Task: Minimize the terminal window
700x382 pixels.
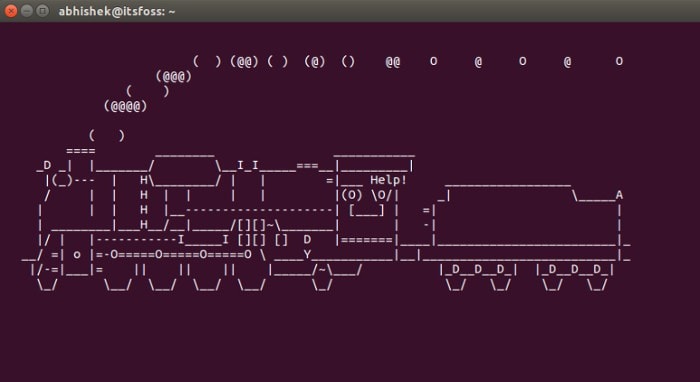Action: (27, 11)
